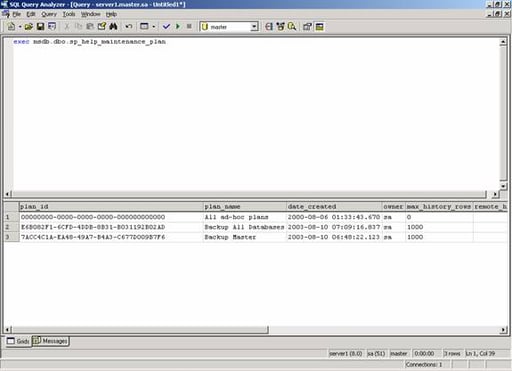
Task: Click the Undo arrow icon
Action: [x=129, y=27]
